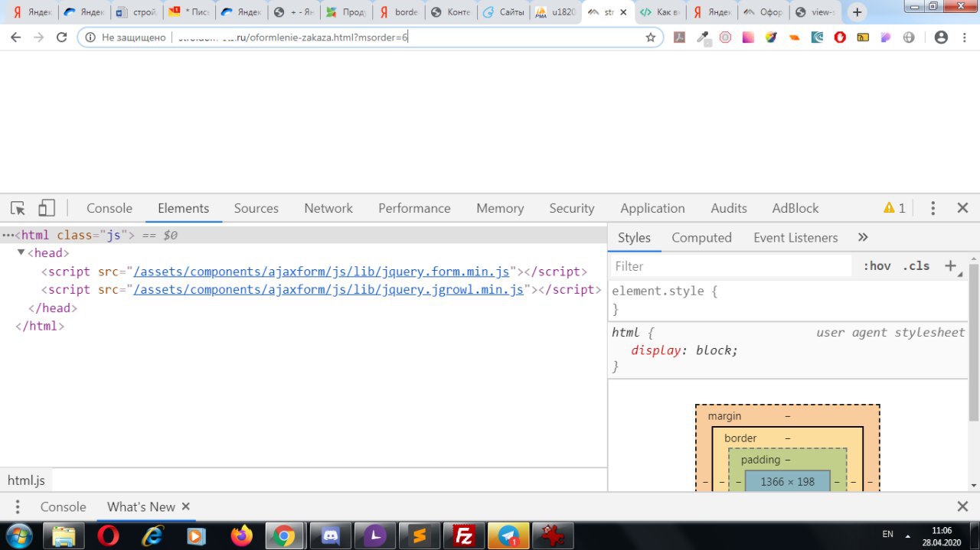Viewport: 980px width, 550px height.
Task: Show hidden system tray icons arrow
Action: pyautogui.click(x=909, y=535)
